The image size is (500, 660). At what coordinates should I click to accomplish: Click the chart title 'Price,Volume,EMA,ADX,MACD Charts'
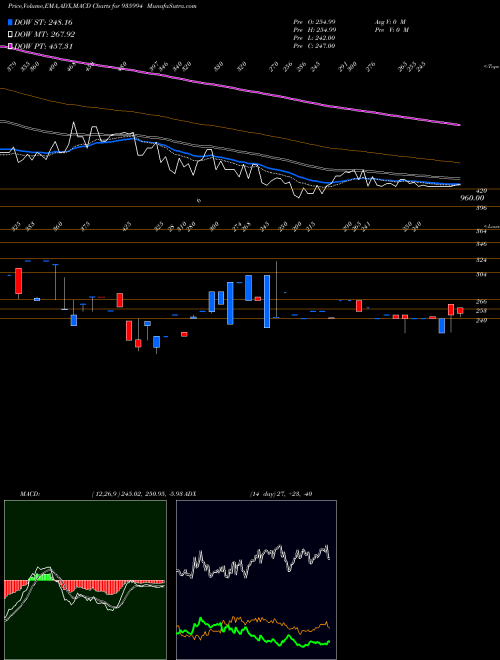[59, 6]
